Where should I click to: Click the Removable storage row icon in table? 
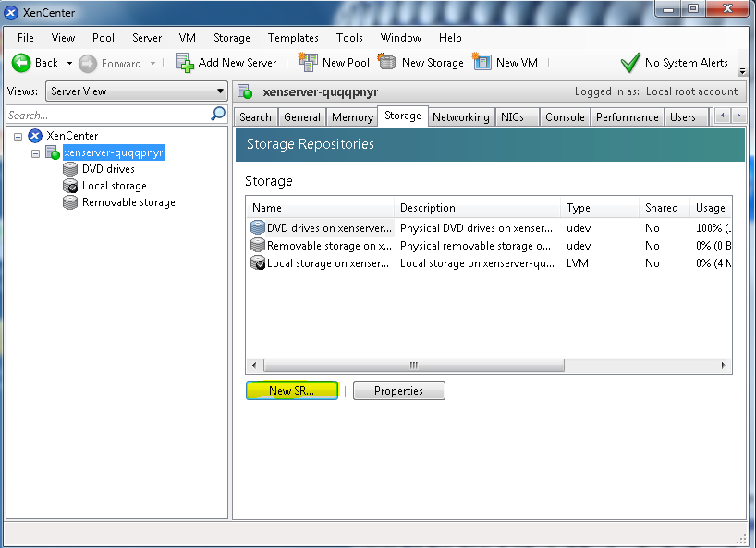(258, 245)
